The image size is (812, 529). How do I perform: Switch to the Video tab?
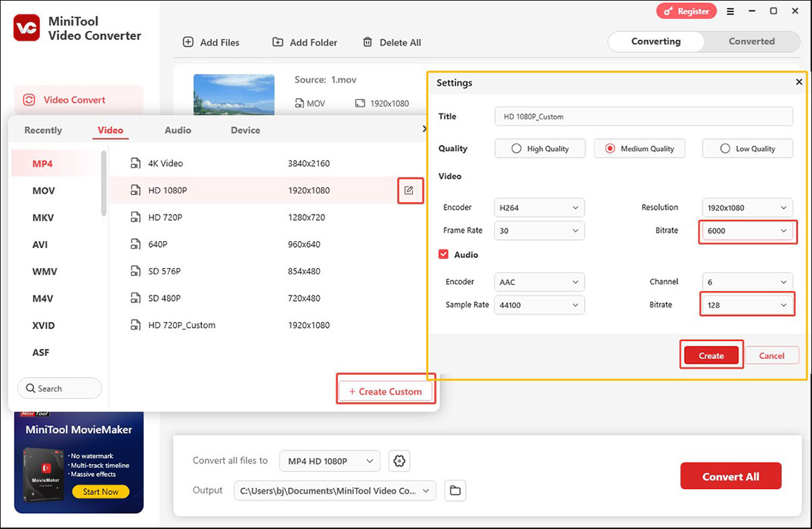(110, 130)
